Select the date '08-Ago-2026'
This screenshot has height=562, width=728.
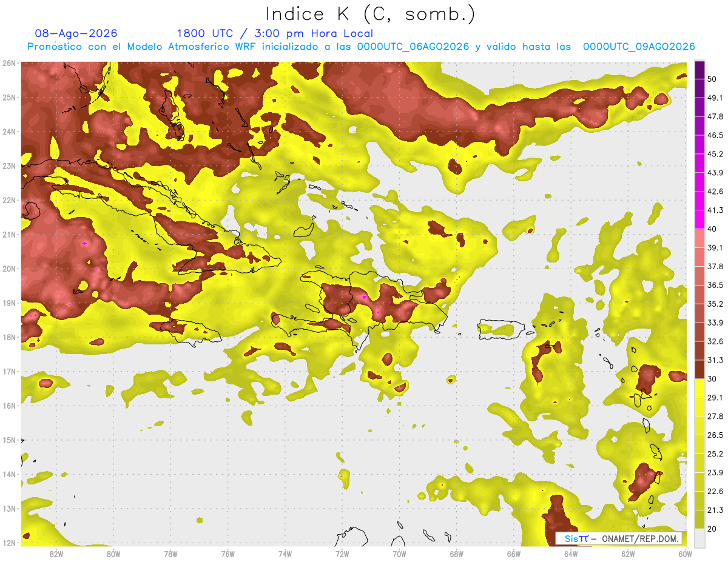pos(76,33)
